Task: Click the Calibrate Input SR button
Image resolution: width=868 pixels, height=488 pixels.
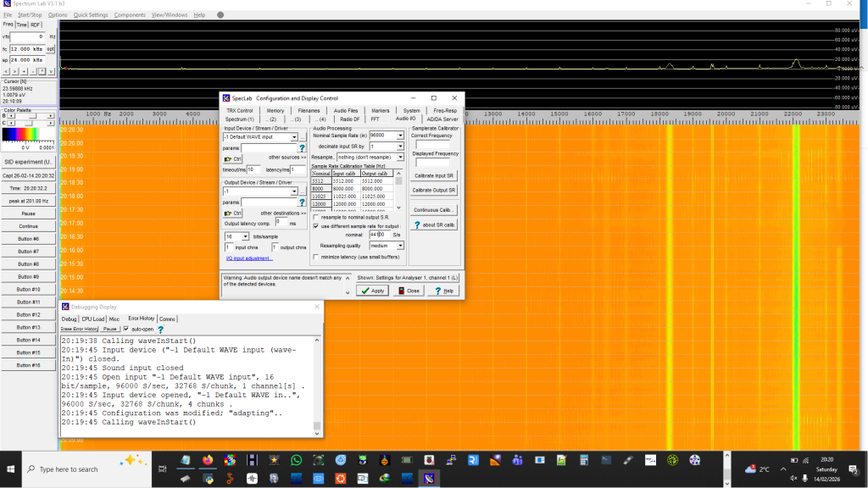Action: (x=434, y=175)
